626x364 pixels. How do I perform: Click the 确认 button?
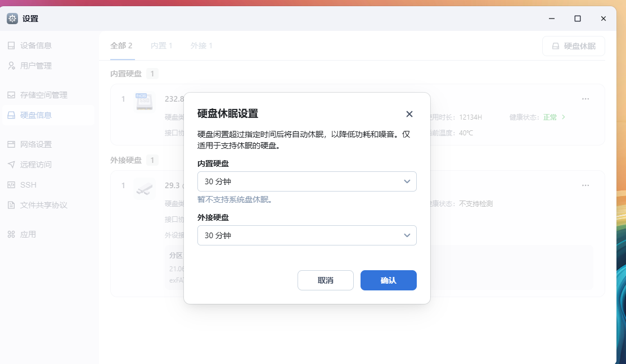388,280
